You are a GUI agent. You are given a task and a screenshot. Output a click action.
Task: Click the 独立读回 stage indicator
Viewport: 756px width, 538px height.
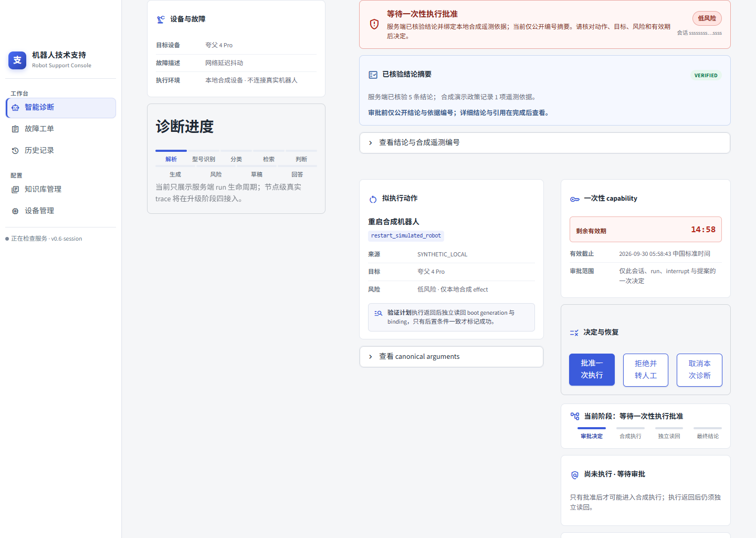pos(669,434)
